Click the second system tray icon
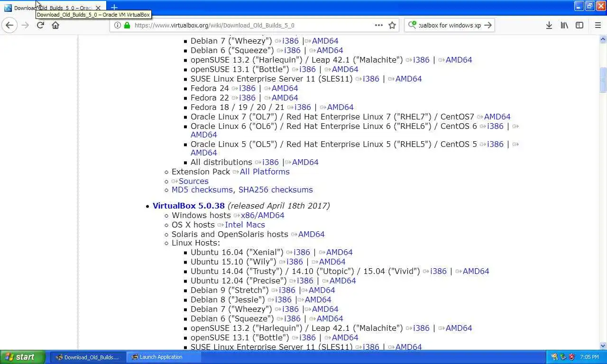607x364 pixels. tap(563, 357)
